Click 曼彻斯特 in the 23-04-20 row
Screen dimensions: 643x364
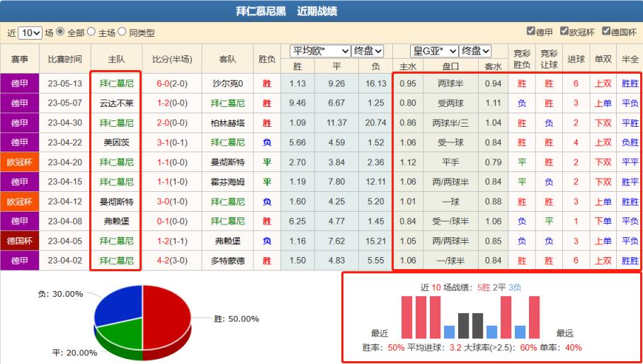[x=227, y=162]
